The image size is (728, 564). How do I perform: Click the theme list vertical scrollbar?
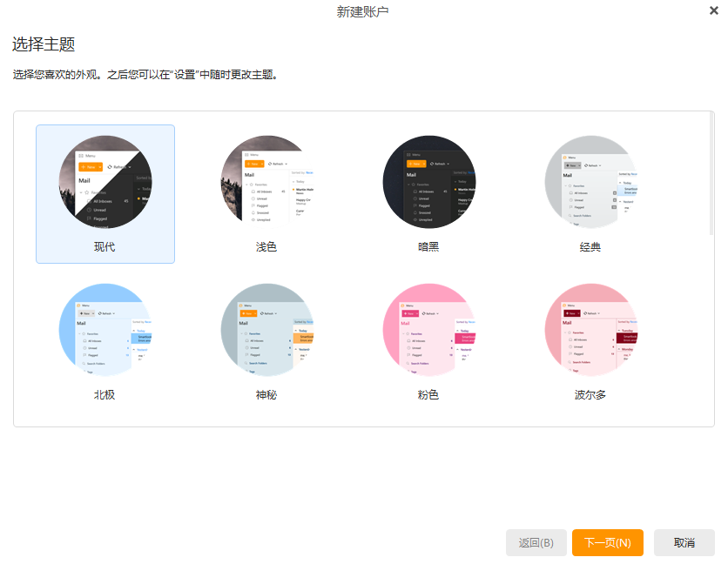(711, 174)
